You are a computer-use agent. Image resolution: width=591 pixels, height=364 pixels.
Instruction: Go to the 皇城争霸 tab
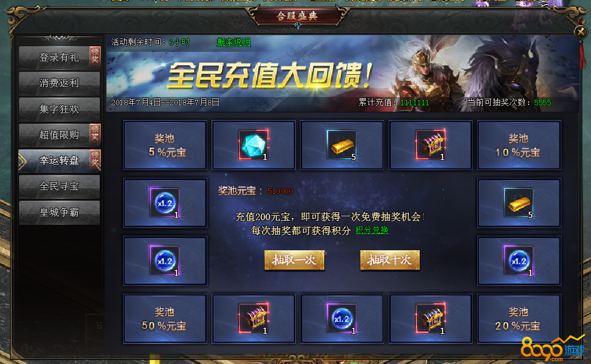59,212
